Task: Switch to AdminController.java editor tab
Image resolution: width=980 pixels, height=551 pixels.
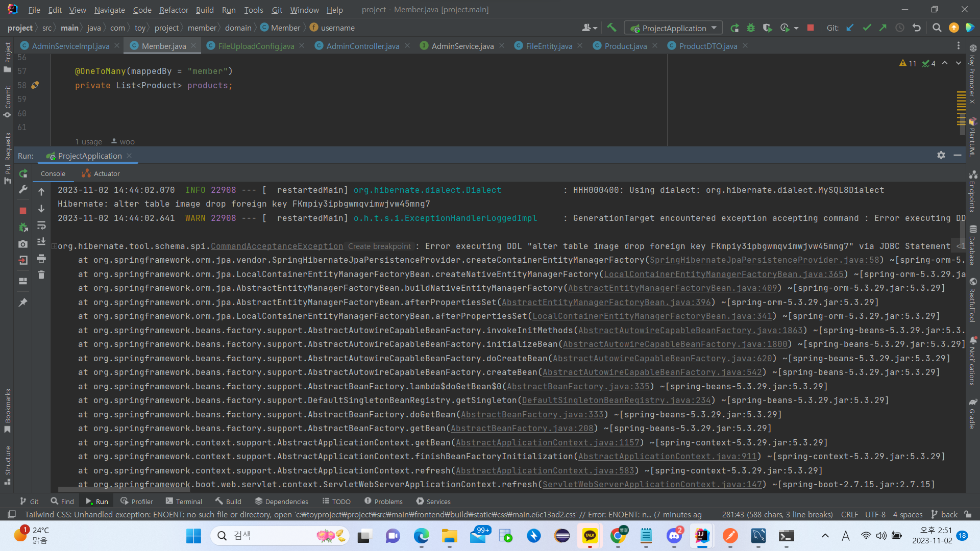Action: coord(362,46)
